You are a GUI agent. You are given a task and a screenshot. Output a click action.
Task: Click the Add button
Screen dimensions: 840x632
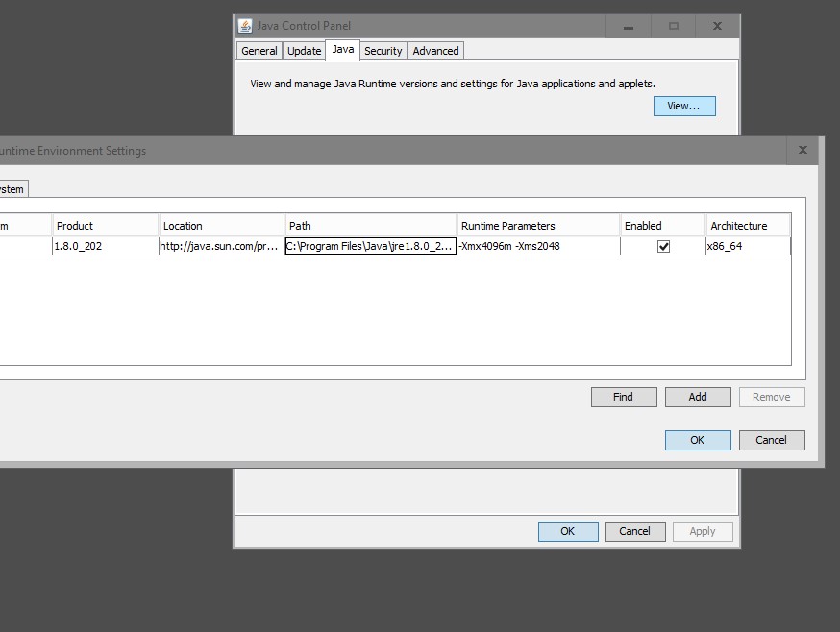point(698,397)
